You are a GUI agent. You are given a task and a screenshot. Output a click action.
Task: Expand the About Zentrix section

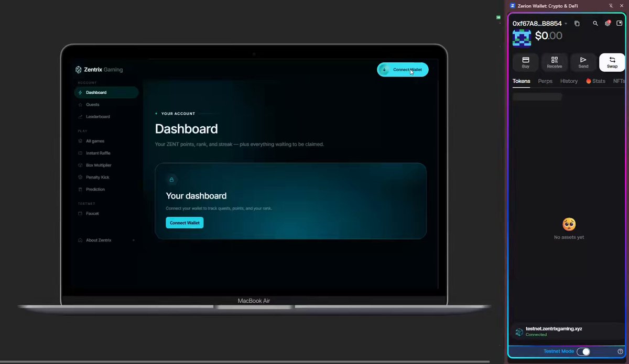(105, 240)
